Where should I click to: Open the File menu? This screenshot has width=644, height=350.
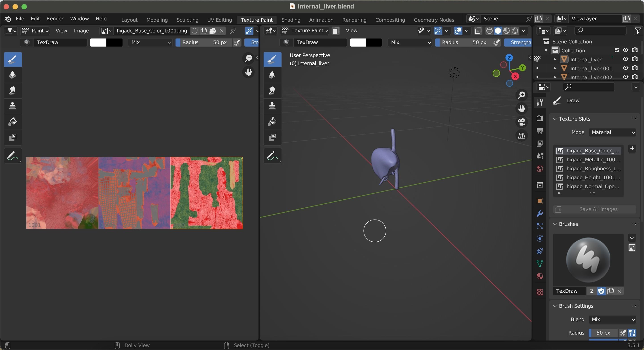tap(20, 19)
